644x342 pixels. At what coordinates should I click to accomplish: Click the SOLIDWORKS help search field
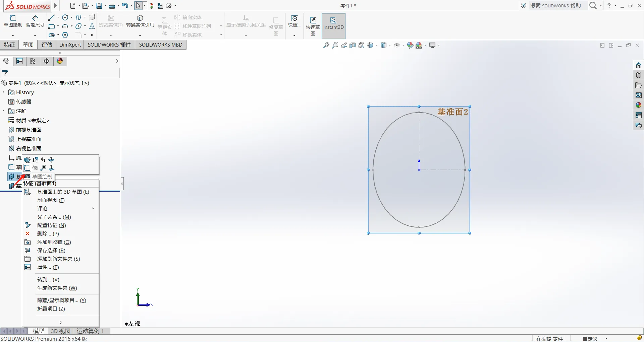[x=555, y=6]
